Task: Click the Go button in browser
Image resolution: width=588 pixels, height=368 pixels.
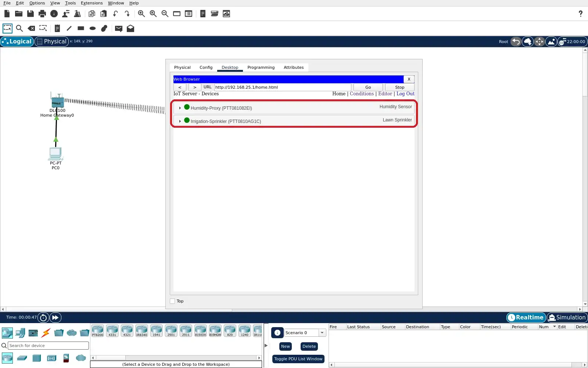Action: (368, 87)
